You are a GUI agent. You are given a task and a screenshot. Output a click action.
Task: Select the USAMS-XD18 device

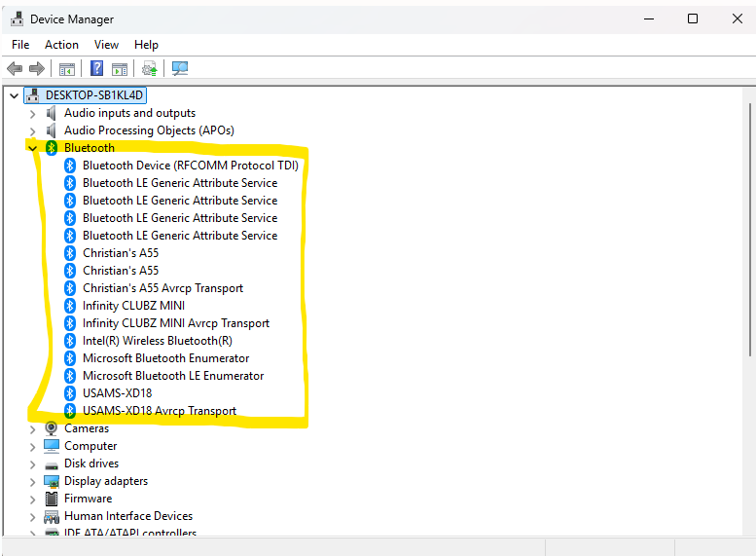pyautogui.click(x=117, y=393)
